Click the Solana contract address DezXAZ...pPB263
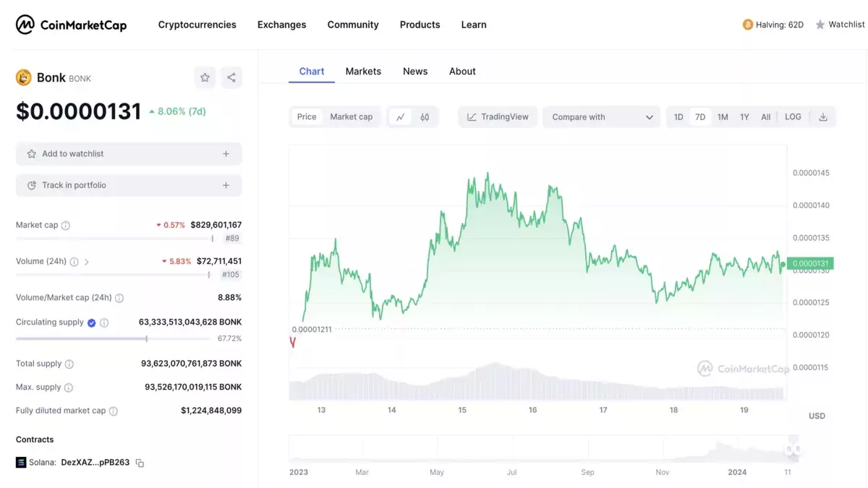Screen dimensions: 868x488 coord(95,463)
